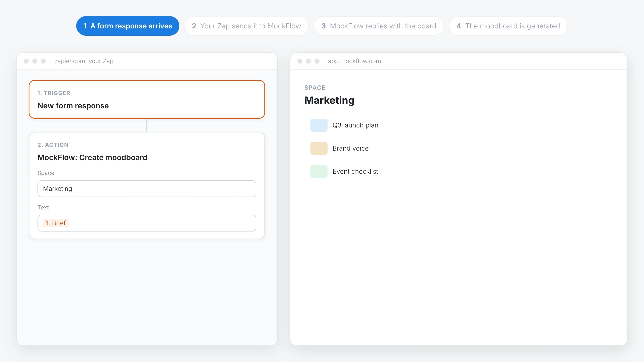Click the green swatch beside Event checklist
The width and height of the screenshot is (644, 362).
pyautogui.click(x=319, y=171)
